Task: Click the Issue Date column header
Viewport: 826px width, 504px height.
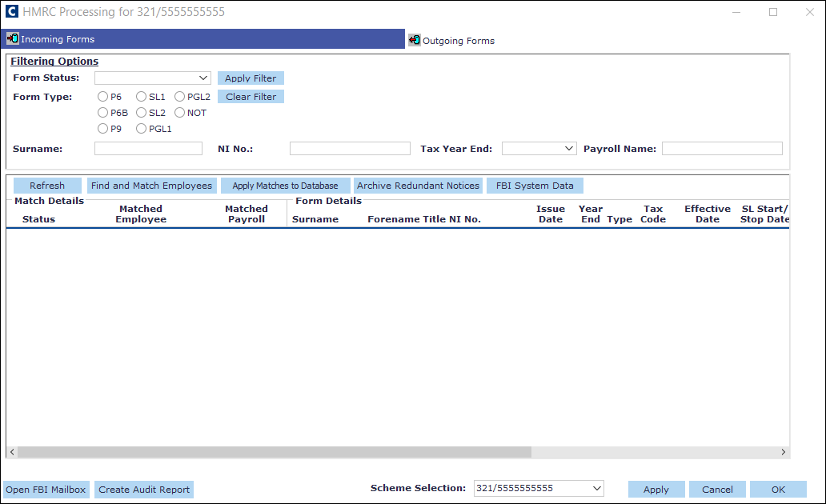Action: coord(551,214)
